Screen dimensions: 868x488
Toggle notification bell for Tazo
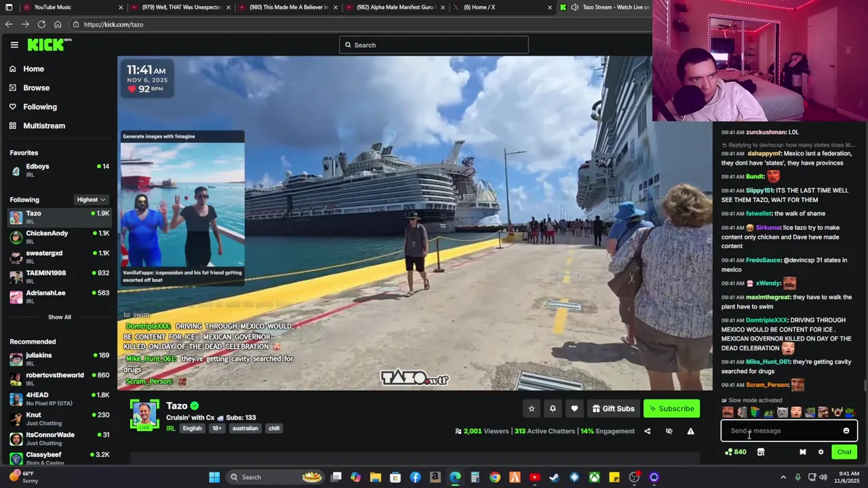(553, 409)
